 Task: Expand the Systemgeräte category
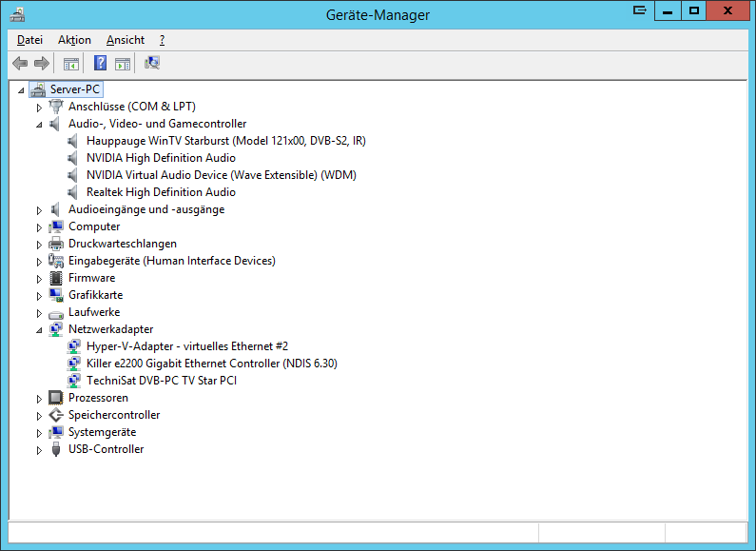click(39, 432)
